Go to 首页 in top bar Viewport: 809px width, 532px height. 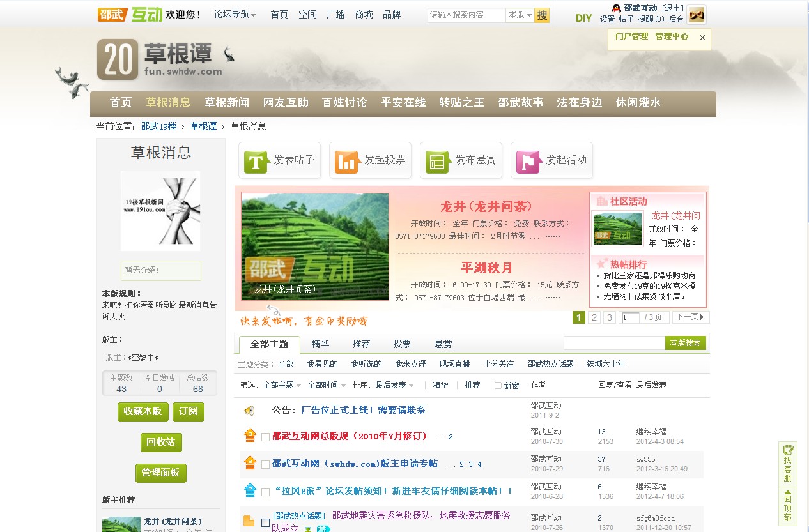tap(279, 15)
